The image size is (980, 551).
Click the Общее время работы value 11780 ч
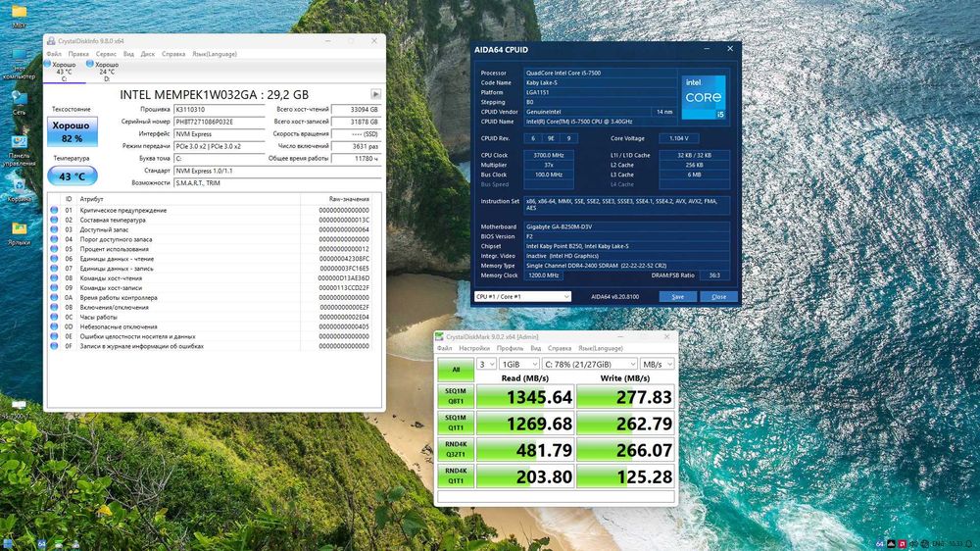356,158
